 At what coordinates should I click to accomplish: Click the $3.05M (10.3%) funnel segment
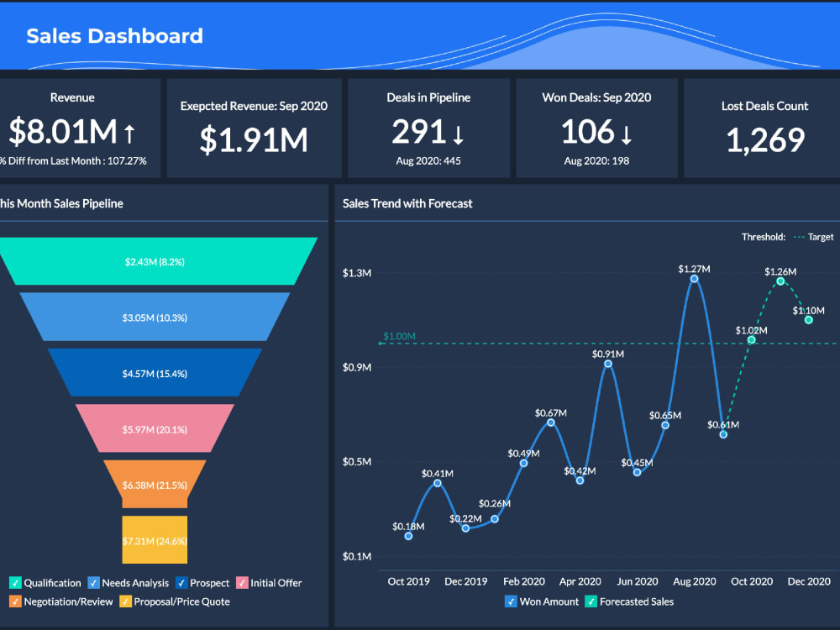point(155,318)
